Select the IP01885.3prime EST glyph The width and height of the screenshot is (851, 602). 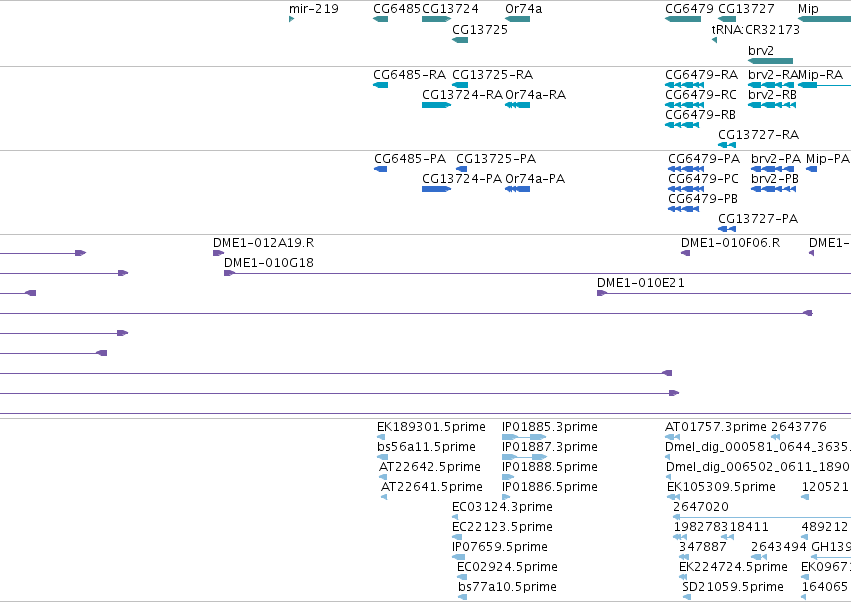click(524, 437)
